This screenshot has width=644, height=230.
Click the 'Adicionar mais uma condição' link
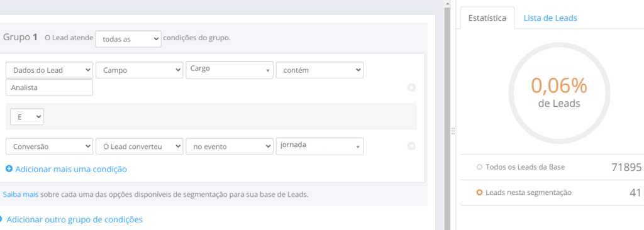point(71,169)
